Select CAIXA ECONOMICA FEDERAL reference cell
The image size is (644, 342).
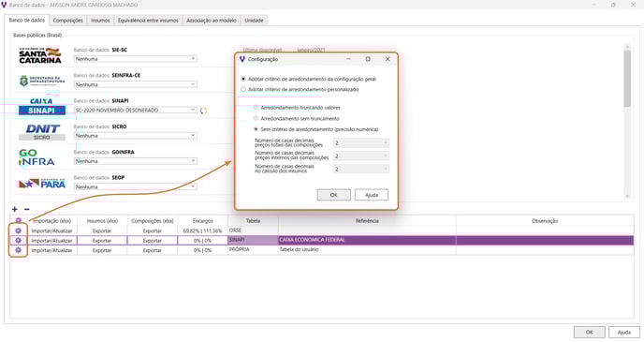pyautogui.click(x=367, y=240)
